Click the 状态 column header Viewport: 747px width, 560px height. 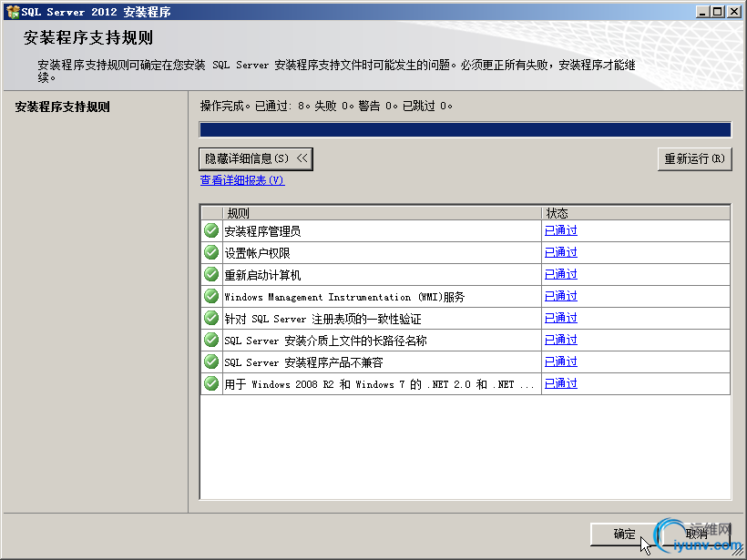point(636,213)
